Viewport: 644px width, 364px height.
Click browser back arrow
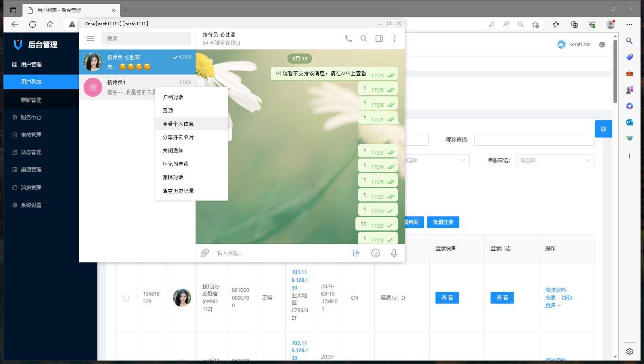point(14,24)
